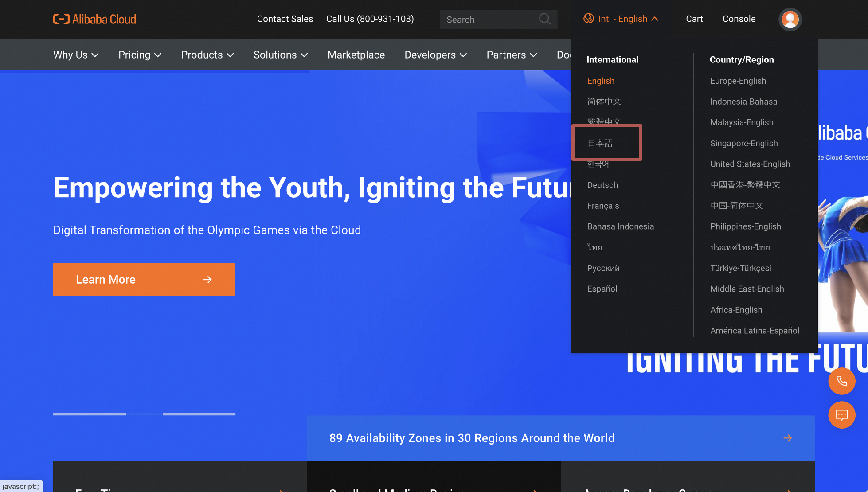Click the arrow inside Learn More button
The height and width of the screenshot is (492, 868).
point(207,280)
